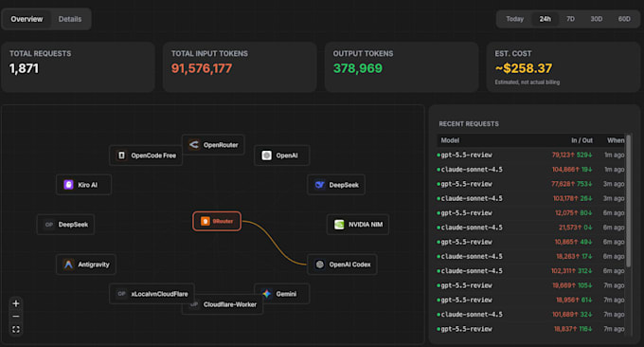
Task: Click the OpenRouter provider icon
Action: point(194,145)
